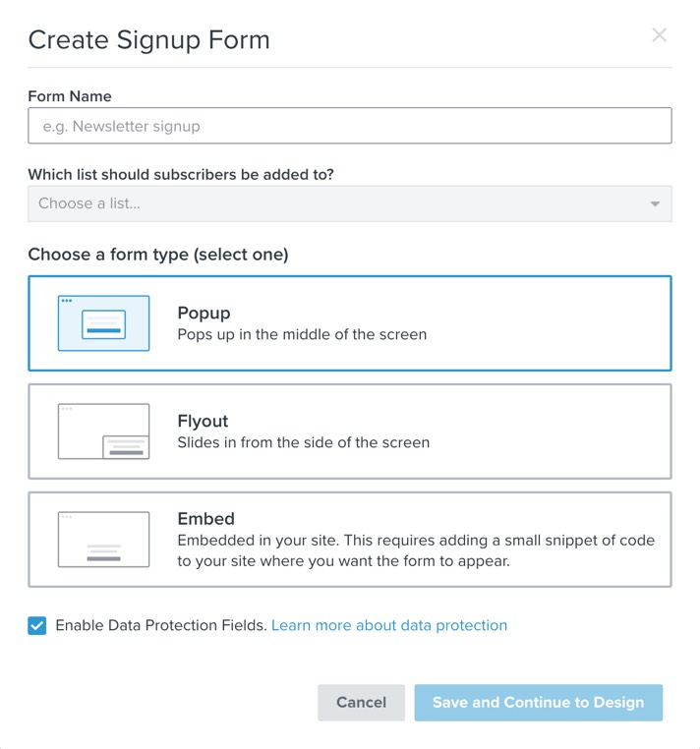Choose the Flyout form type title

click(203, 422)
